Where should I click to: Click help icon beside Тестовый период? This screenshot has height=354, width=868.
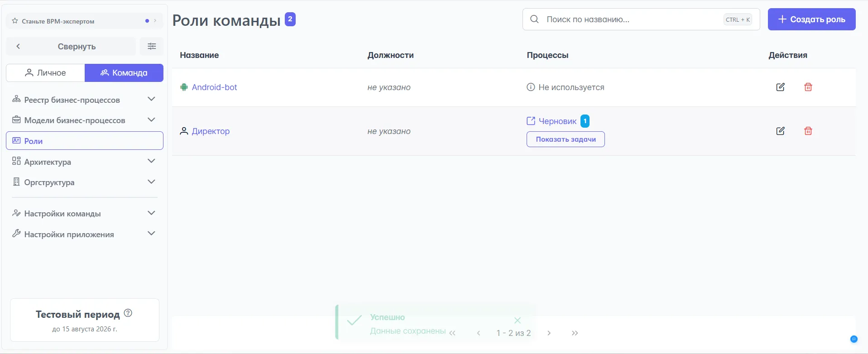tap(128, 313)
